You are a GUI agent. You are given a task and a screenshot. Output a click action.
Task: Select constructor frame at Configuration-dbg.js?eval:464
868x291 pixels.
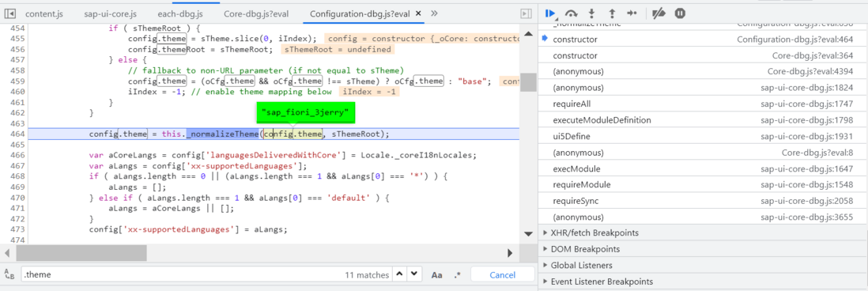tap(703, 40)
